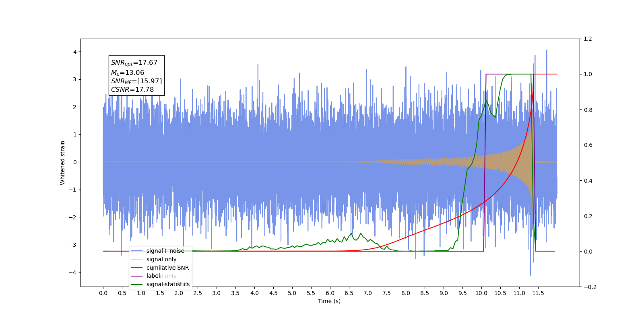The height and width of the screenshot is (322, 644).
Task: Click the left y-axis tick label 0
Action: [74, 162]
